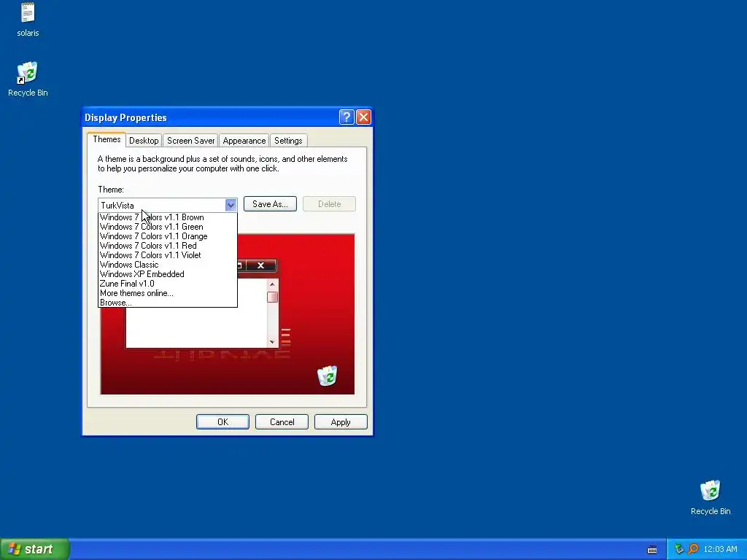Click the preview window's scrollbar down arrow
This screenshot has width=747, height=560.
click(272, 342)
